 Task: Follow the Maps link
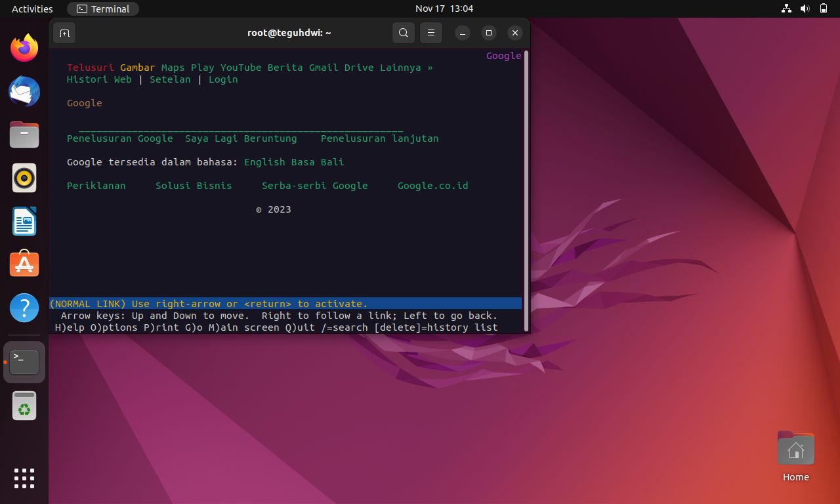(173, 68)
